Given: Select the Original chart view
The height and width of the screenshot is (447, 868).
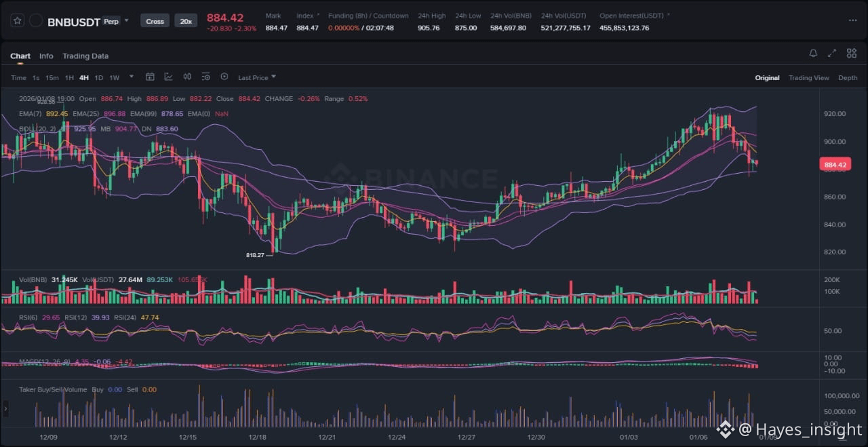Looking at the screenshot, I should pyautogui.click(x=767, y=78).
